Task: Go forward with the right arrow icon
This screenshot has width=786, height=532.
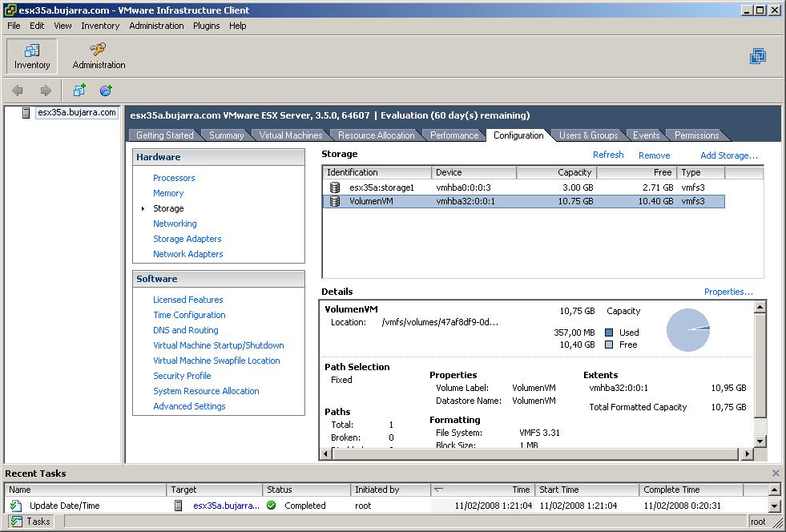Action: pyautogui.click(x=46, y=91)
